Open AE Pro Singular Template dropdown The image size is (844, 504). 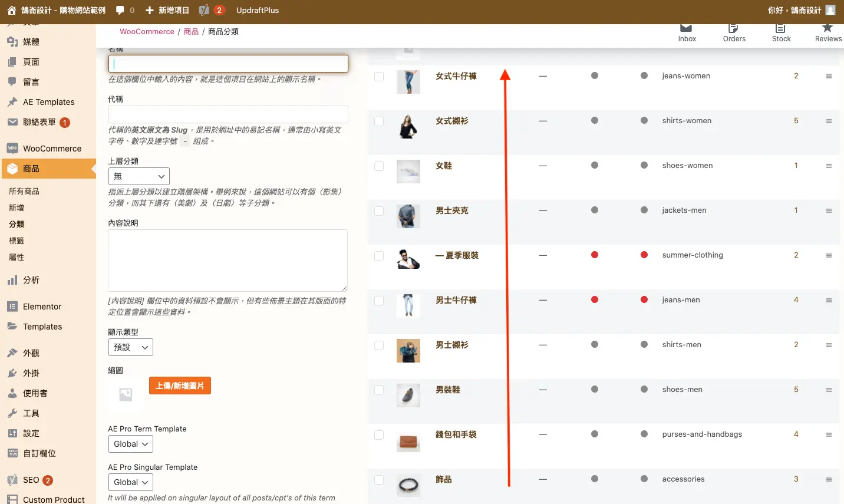click(x=131, y=482)
